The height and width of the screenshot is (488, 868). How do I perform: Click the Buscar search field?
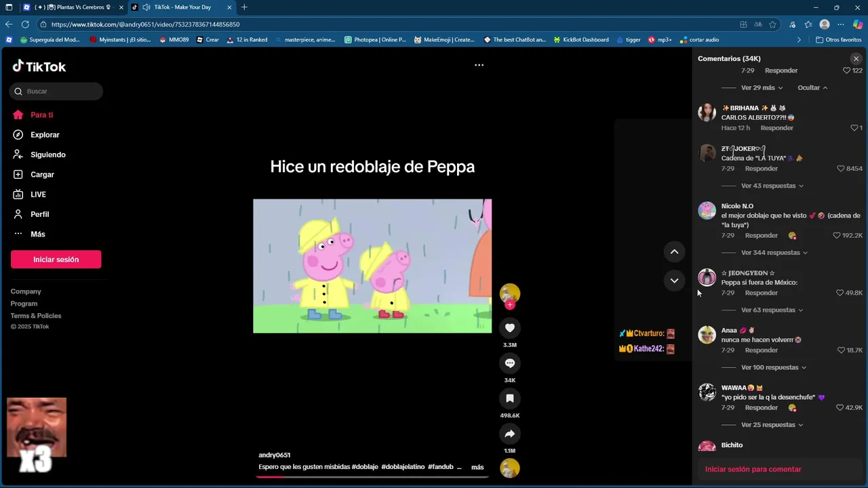tap(56, 91)
